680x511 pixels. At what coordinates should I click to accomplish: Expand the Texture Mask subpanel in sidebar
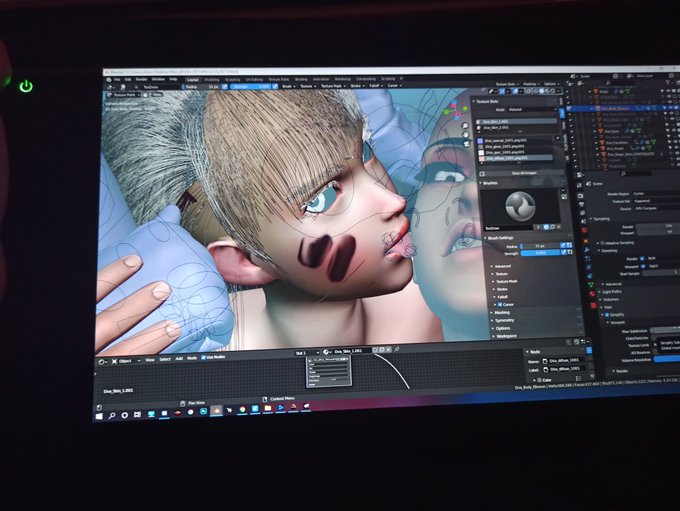pyautogui.click(x=505, y=281)
